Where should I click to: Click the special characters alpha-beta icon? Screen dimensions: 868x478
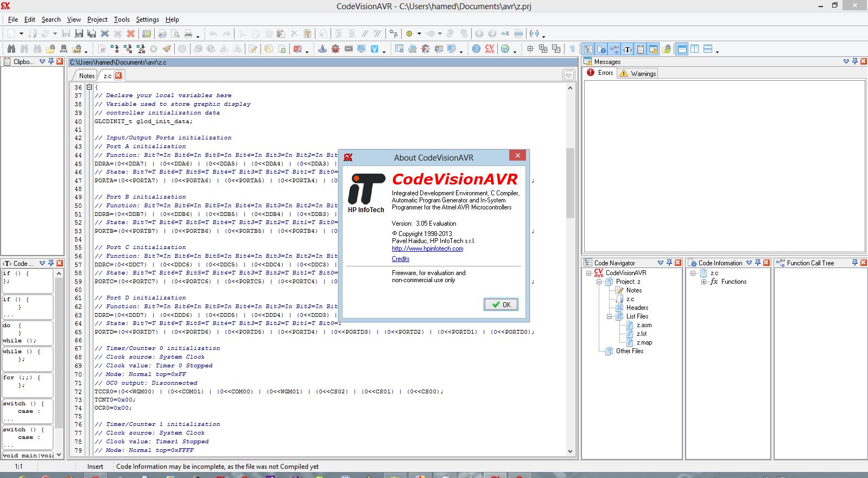click(394, 34)
